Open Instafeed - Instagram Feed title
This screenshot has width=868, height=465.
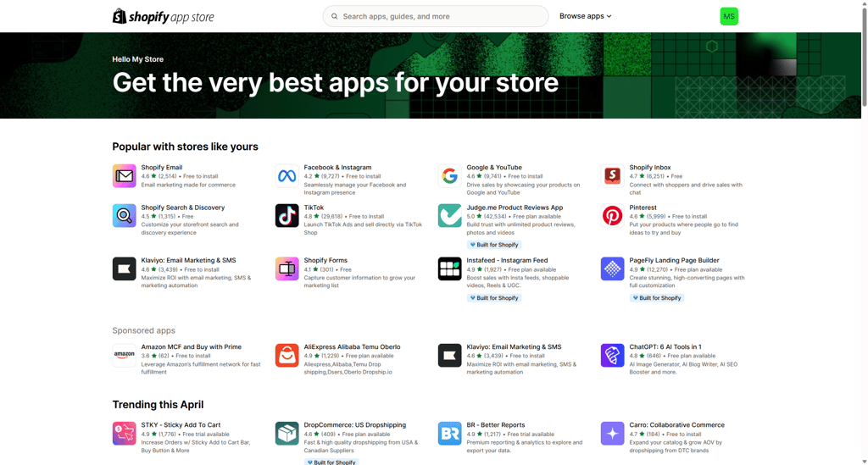[x=507, y=260]
